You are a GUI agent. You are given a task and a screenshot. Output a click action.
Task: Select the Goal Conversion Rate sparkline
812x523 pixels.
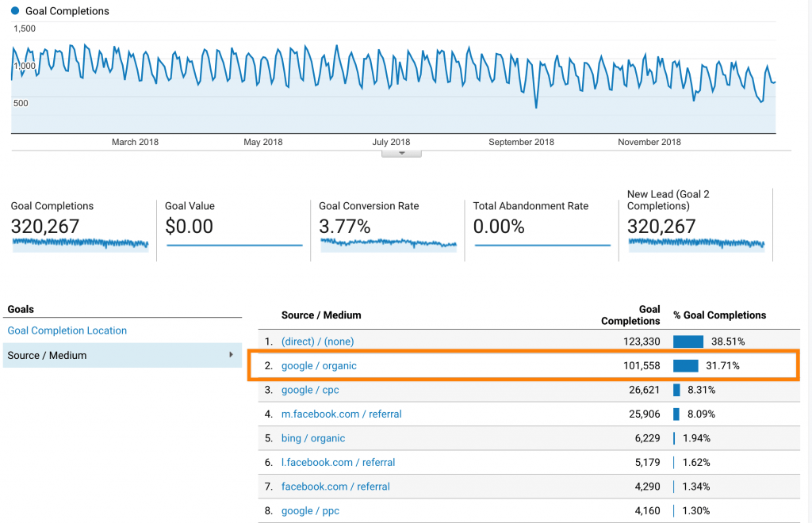388,244
